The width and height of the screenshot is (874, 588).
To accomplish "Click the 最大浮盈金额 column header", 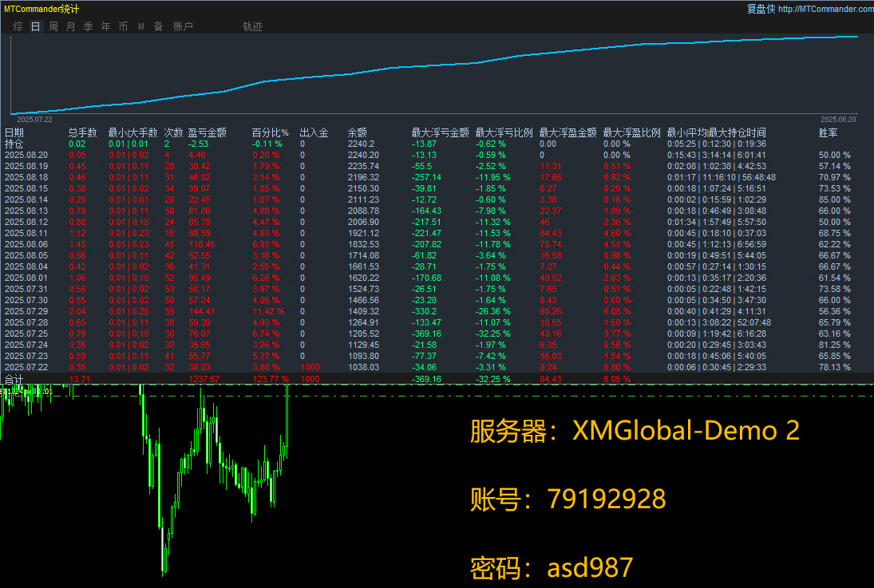I will (568, 132).
